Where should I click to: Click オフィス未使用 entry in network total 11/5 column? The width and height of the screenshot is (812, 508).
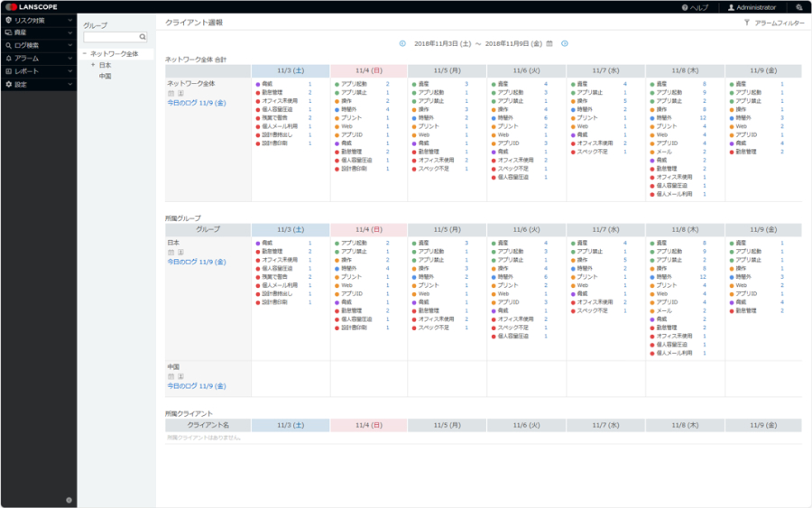(x=436, y=160)
